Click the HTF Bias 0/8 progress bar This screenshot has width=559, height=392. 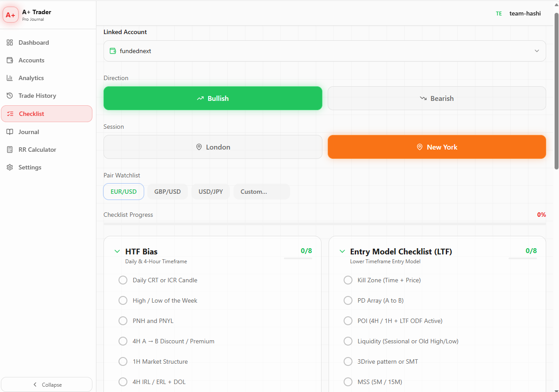pos(298,258)
